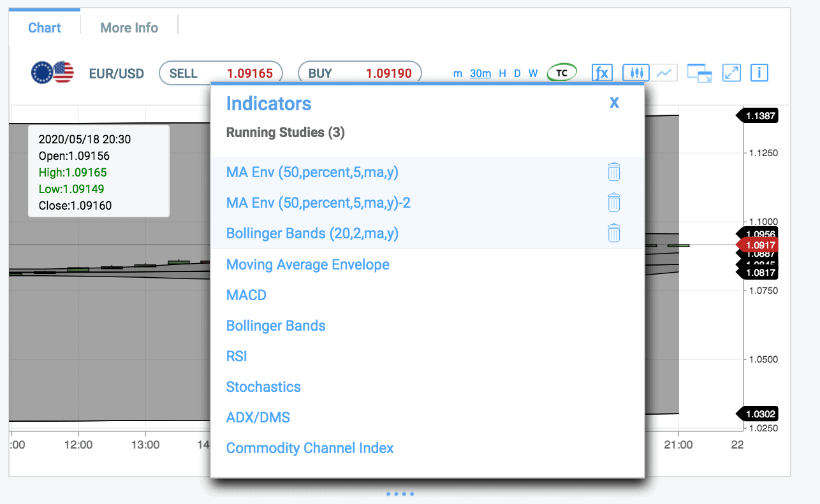Viewport: 820px width, 504px height.
Task: Delete the first MA Env study
Action: [x=613, y=172]
